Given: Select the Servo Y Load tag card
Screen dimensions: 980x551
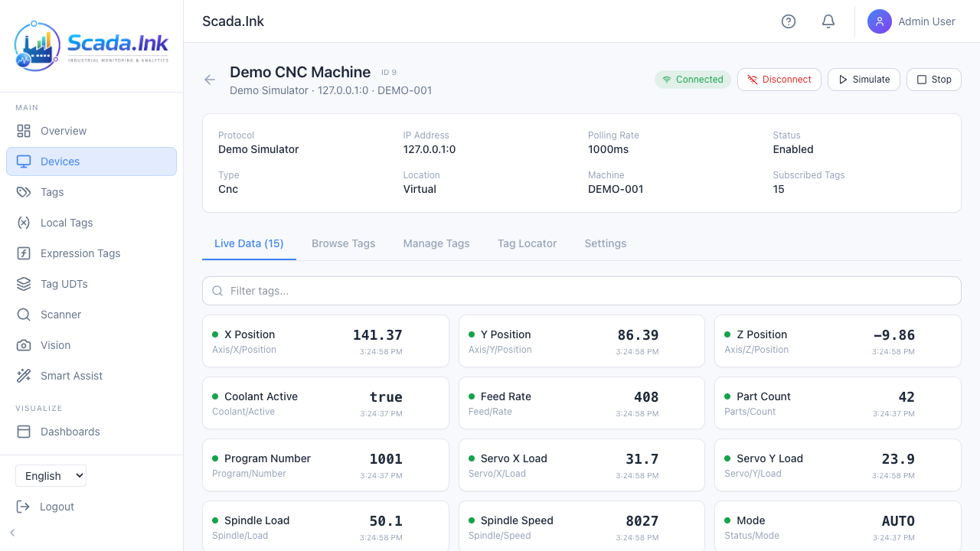Looking at the screenshot, I should [838, 465].
